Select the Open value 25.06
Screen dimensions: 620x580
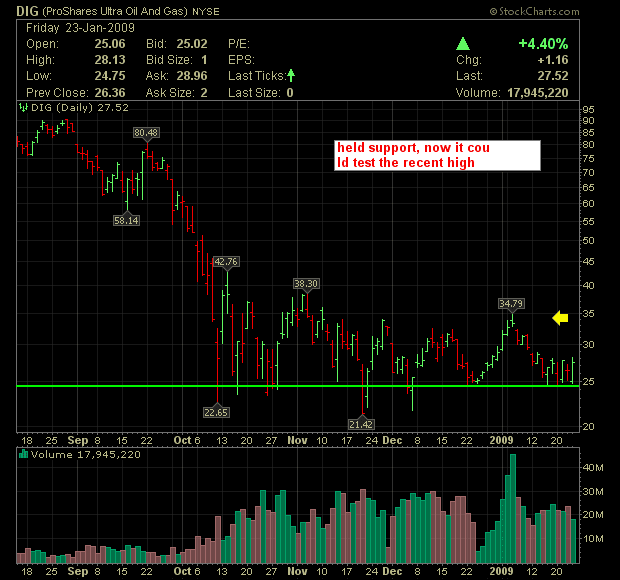110,43
